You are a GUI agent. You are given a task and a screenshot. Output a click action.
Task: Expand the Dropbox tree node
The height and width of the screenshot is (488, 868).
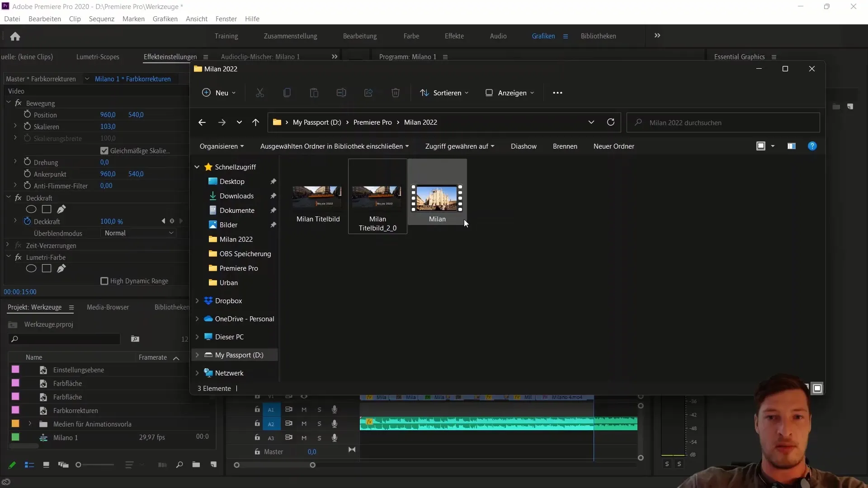point(197,301)
